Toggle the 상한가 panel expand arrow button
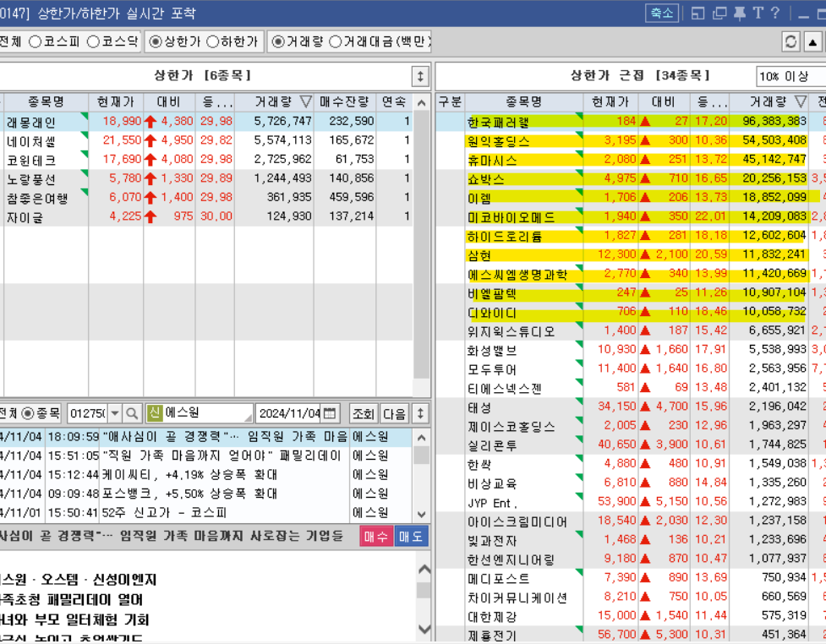Image resolution: width=826 pixels, height=644 pixels. coord(420,76)
